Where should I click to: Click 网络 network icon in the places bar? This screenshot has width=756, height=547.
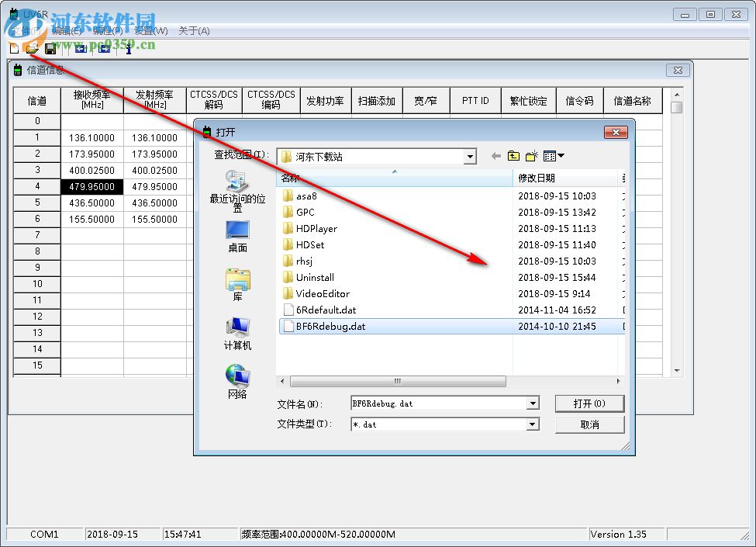[x=237, y=382]
